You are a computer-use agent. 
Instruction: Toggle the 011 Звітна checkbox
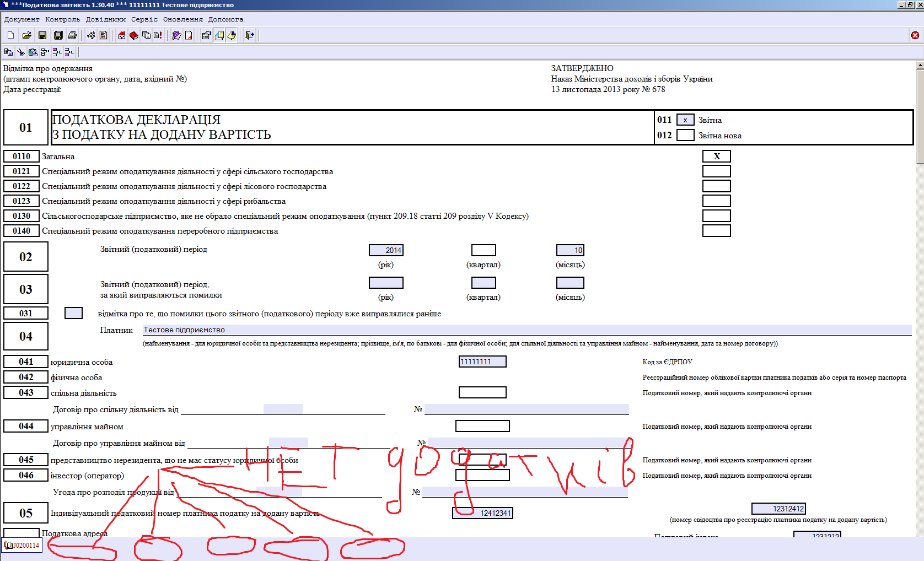pos(685,120)
